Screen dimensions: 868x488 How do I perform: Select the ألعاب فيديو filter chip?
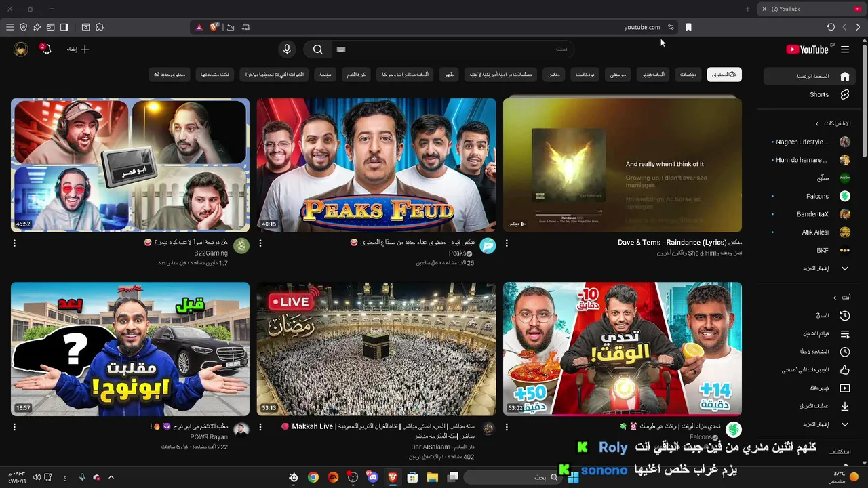point(654,75)
